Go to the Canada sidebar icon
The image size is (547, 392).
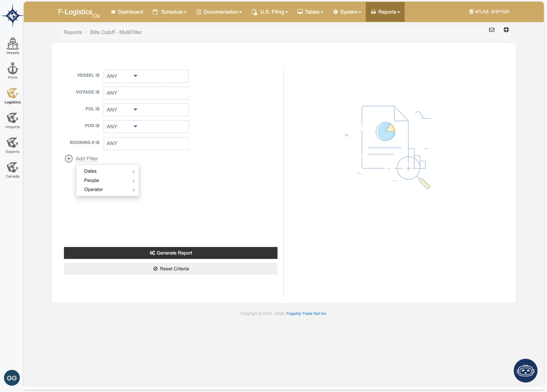13,170
